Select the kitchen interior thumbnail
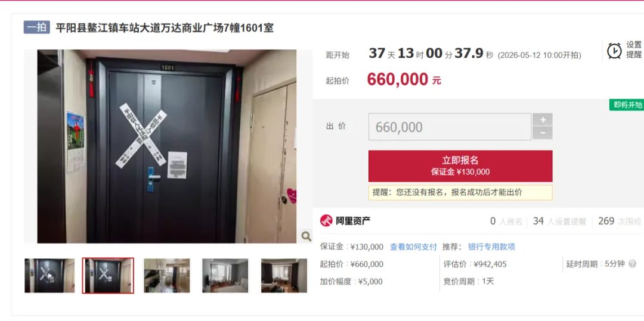 click(166, 276)
